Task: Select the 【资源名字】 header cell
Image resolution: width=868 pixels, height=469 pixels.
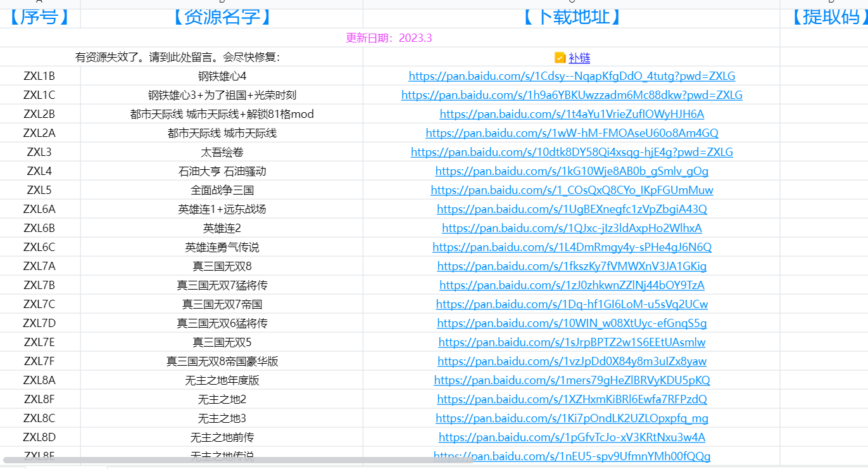Action: click(222, 17)
